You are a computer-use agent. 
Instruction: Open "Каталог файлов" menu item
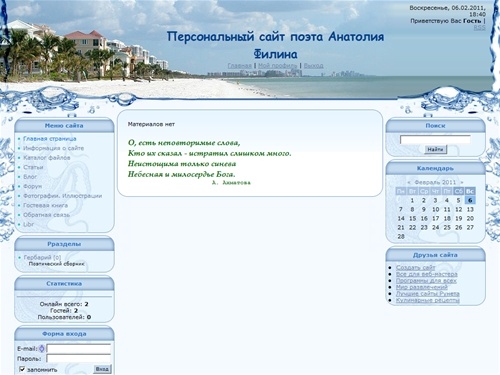tap(47, 158)
